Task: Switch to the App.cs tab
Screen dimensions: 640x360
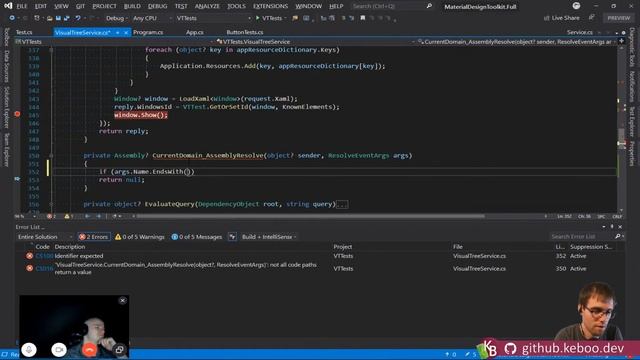Action: pos(195,32)
